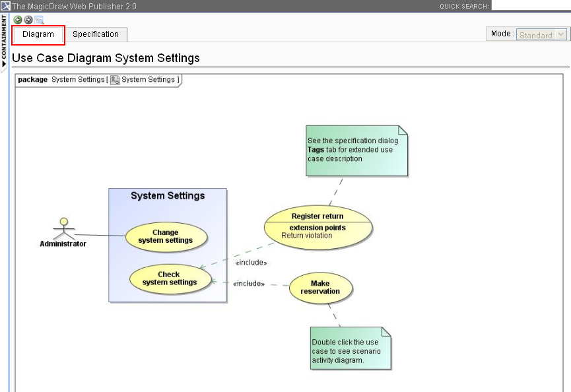571x392 pixels.
Task: Click the Return violation extension point
Action: [x=307, y=236]
